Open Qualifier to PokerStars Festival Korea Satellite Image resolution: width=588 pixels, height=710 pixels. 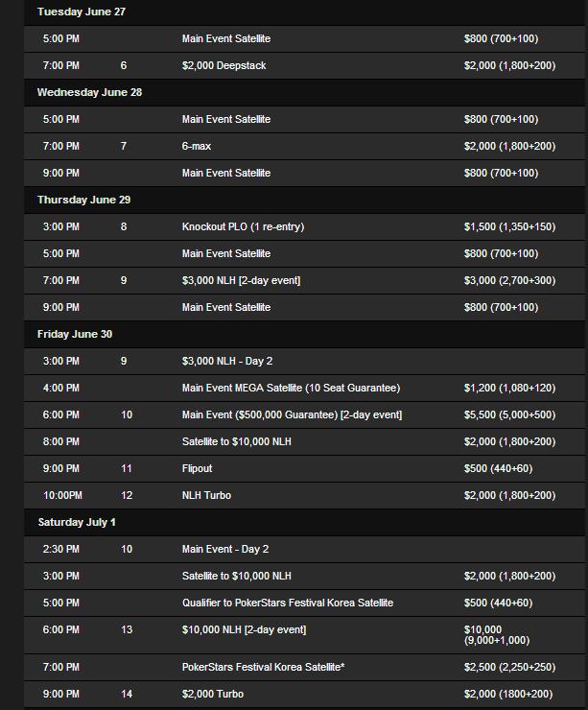[288, 603]
